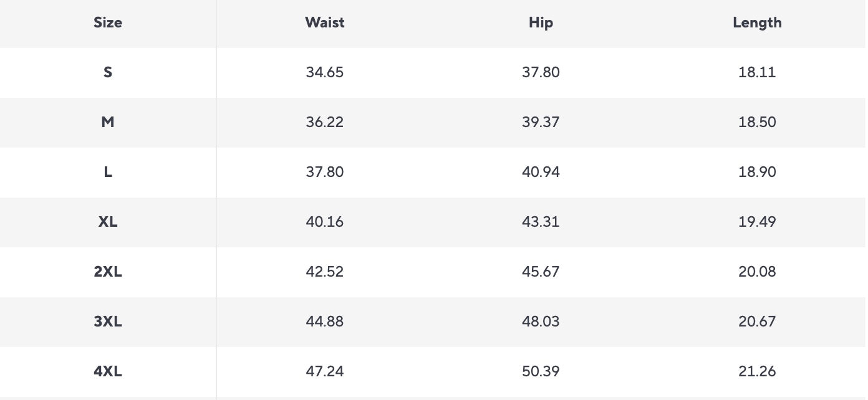Click length value 18.11
Screen dimensions: 868x400
pos(757,72)
